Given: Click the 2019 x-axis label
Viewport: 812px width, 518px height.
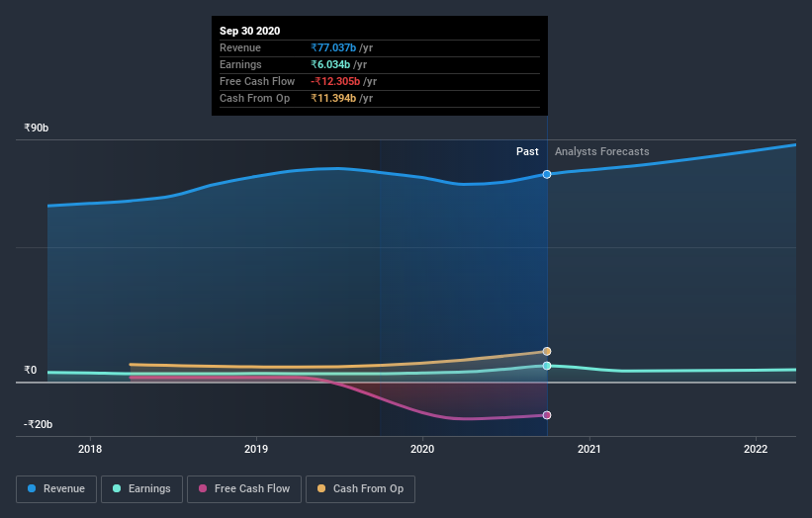Looking at the screenshot, I should (x=256, y=449).
